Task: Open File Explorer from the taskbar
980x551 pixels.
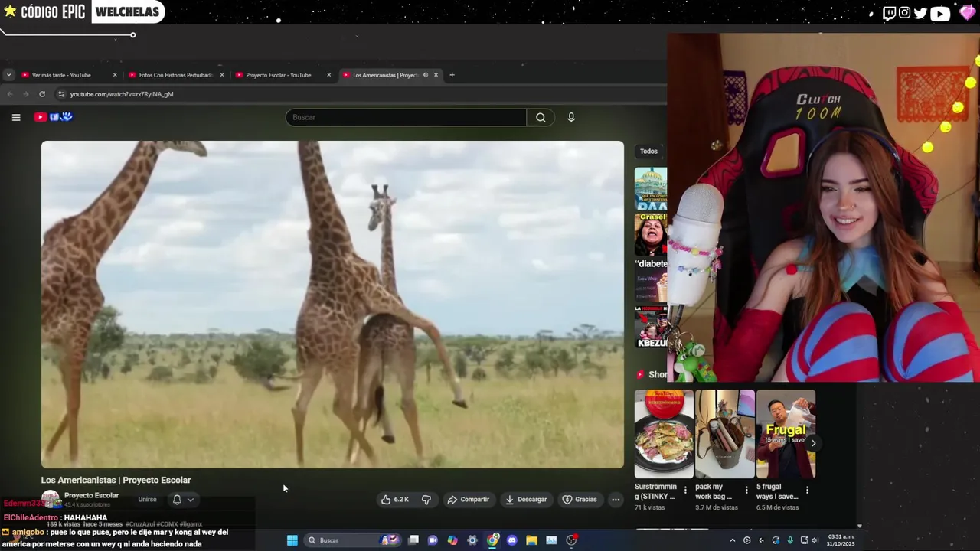Action: pos(531,540)
